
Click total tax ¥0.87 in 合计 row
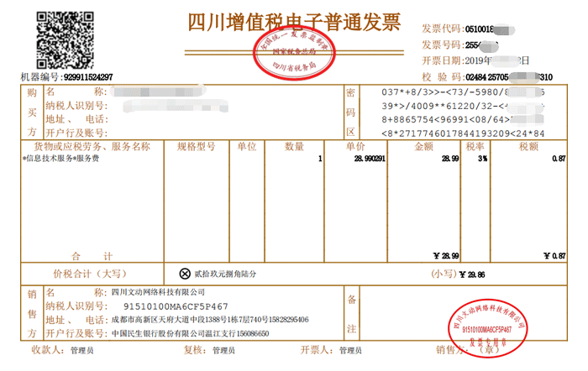[x=554, y=256]
